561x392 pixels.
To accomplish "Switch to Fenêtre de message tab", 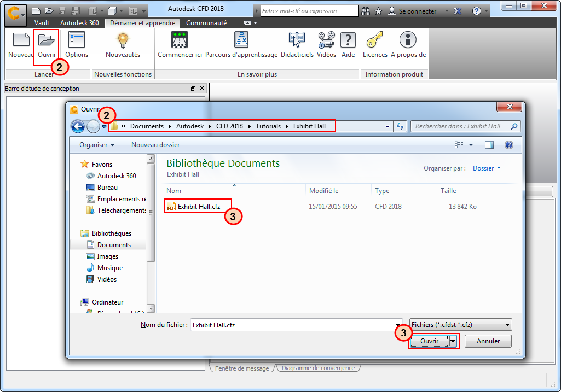I will pyautogui.click(x=242, y=368).
